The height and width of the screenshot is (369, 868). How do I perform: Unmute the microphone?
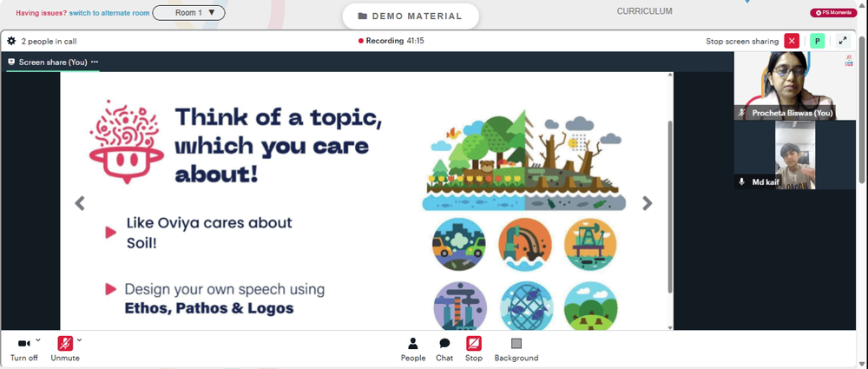pos(65,350)
